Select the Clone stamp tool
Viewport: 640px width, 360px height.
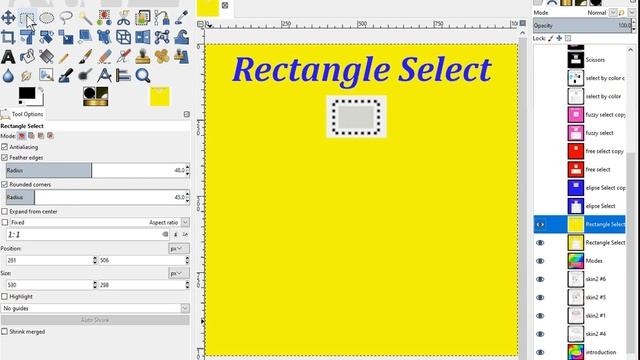point(143,56)
